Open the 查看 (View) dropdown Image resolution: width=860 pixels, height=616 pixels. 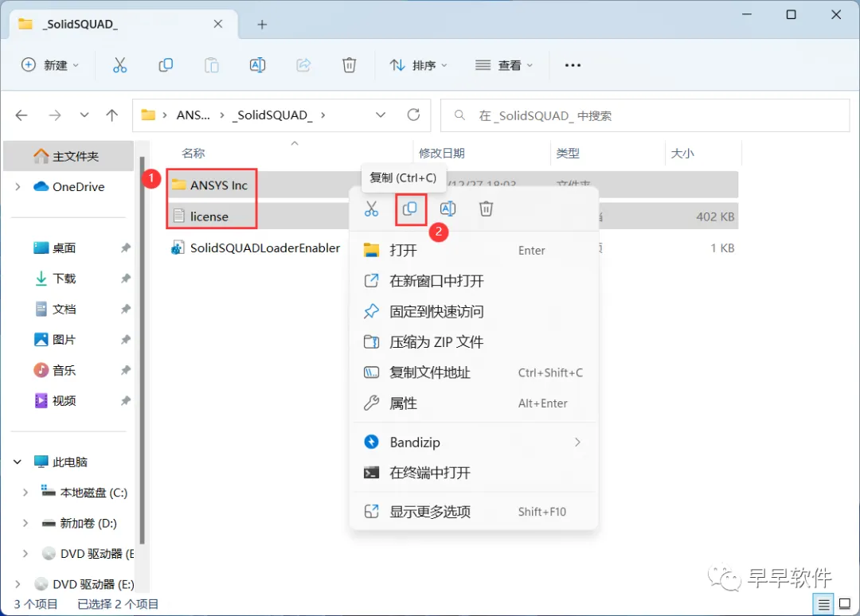[504, 65]
